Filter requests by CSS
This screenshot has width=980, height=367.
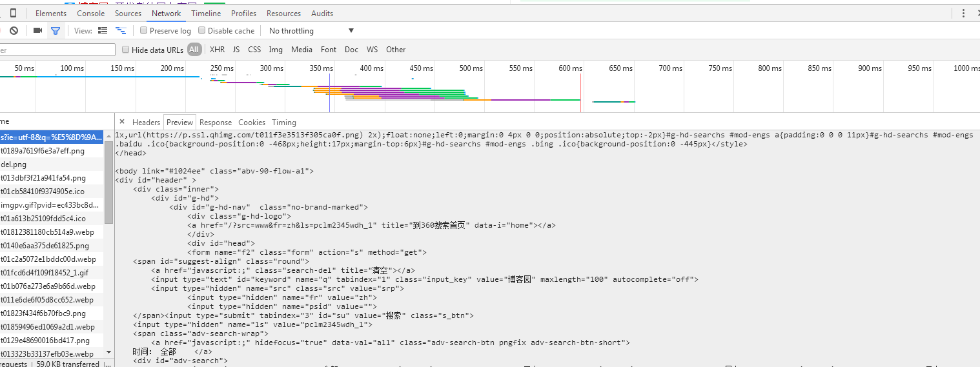[254, 50]
